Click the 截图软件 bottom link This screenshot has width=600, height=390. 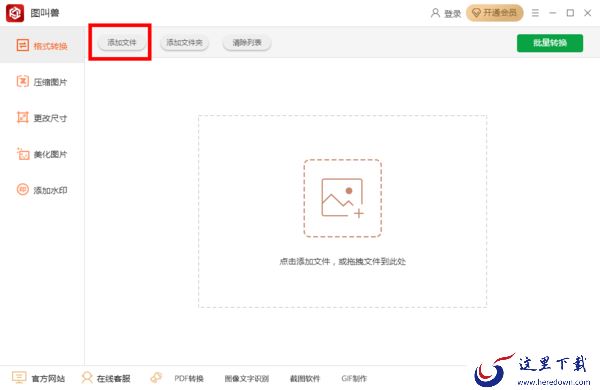[305, 379]
